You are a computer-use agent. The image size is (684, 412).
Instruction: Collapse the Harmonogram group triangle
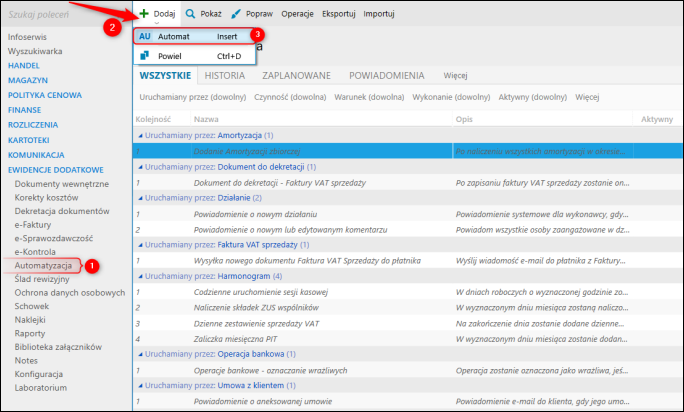click(140, 276)
